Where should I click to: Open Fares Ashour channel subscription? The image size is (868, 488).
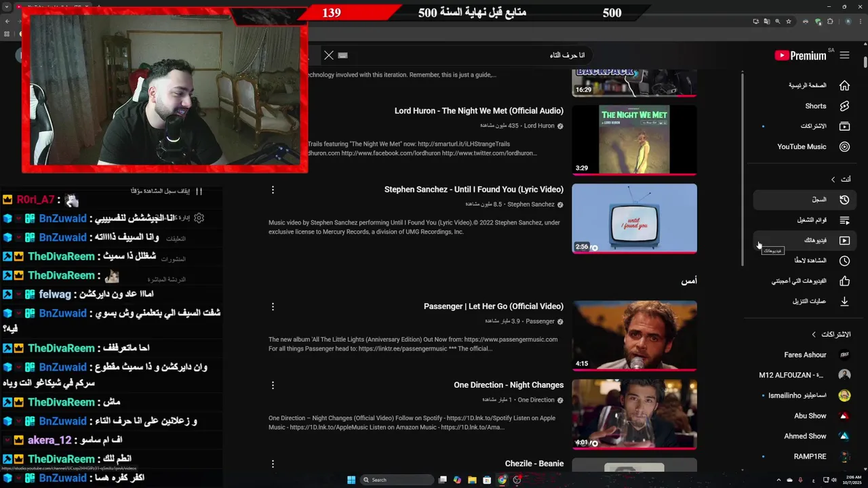click(806, 354)
